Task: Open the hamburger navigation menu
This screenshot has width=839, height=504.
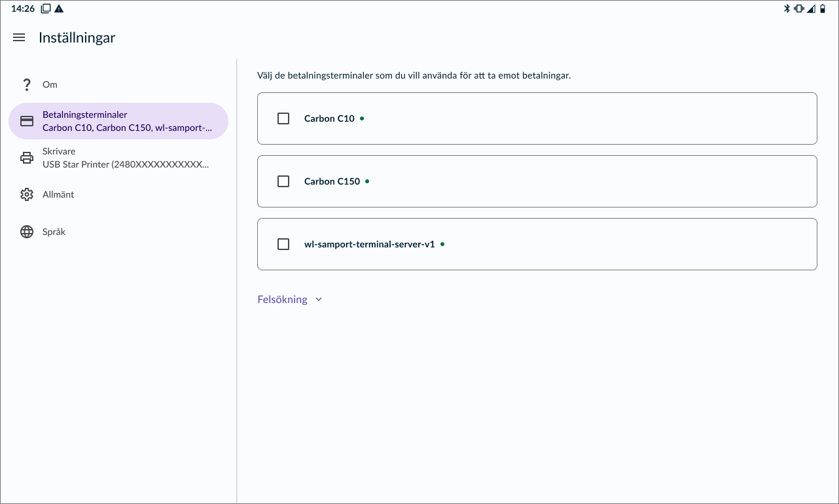Action: pos(19,38)
